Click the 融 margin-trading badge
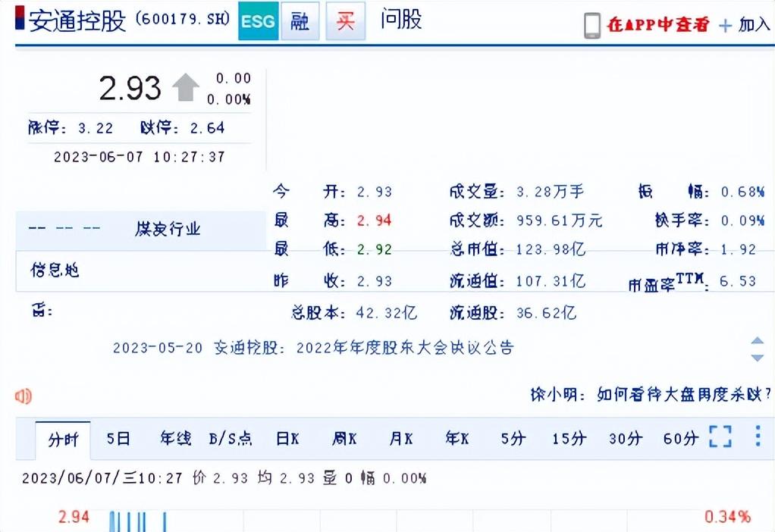The height and width of the screenshot is (532, 775). tap(300, 21)
